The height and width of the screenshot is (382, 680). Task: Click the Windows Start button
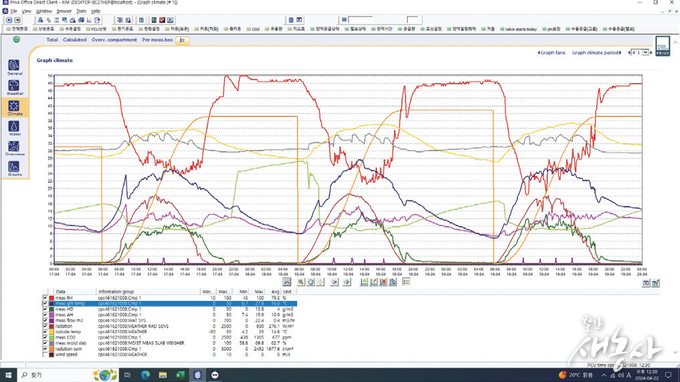8,375
